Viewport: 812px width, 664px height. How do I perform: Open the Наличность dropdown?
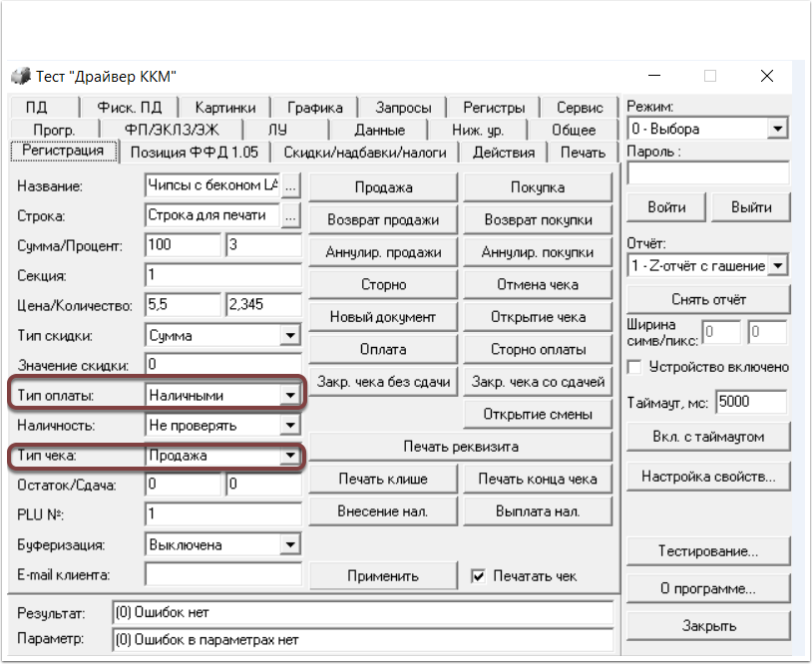point(290,426)
